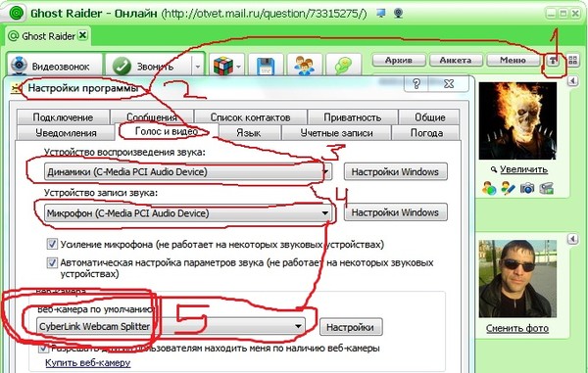Select the Ghost Raider conversation tab
Image resolution: width=588 pixels, height=373 pixels.
[48, 36]
